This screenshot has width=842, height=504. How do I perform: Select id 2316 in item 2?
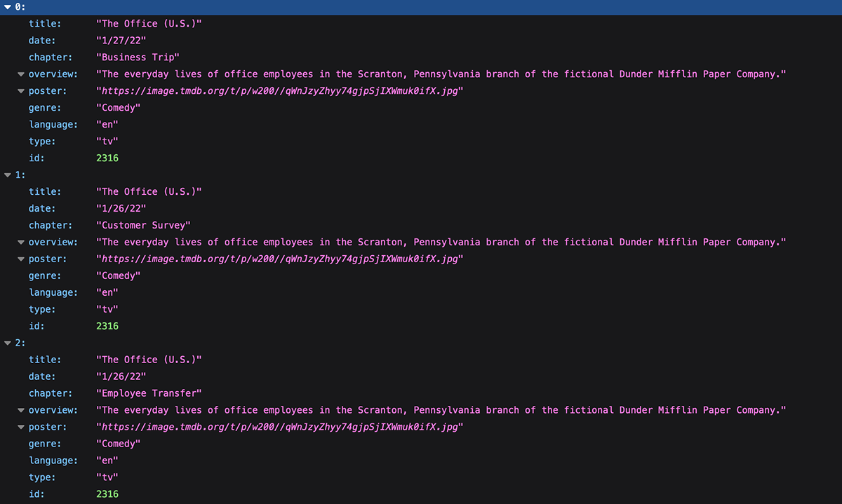(x=107, y=495)
